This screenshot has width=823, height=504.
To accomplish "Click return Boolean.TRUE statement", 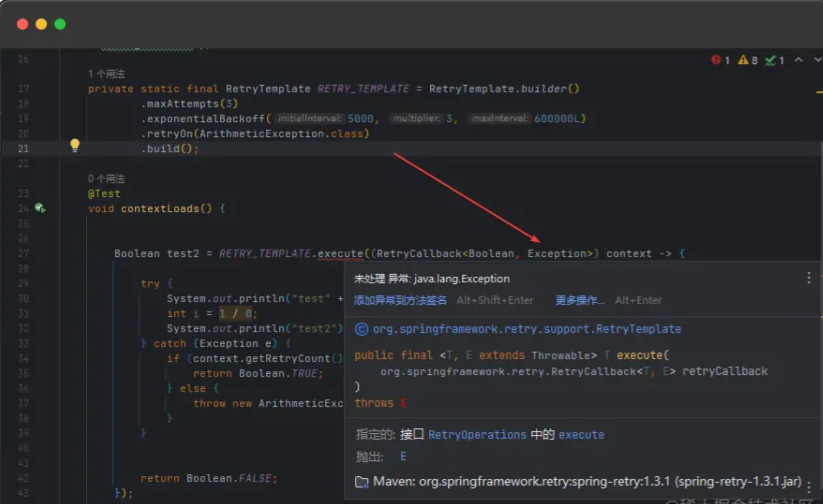I will 258,373.
